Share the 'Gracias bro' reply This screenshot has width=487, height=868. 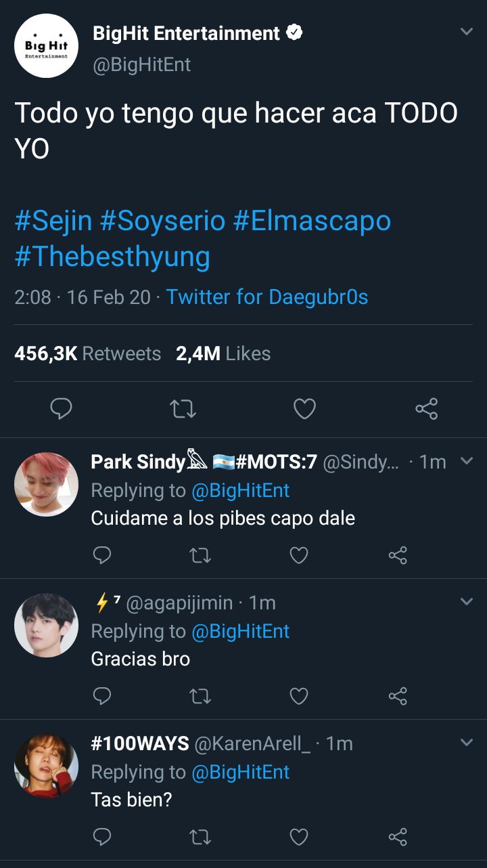click(x=398, y=696)
